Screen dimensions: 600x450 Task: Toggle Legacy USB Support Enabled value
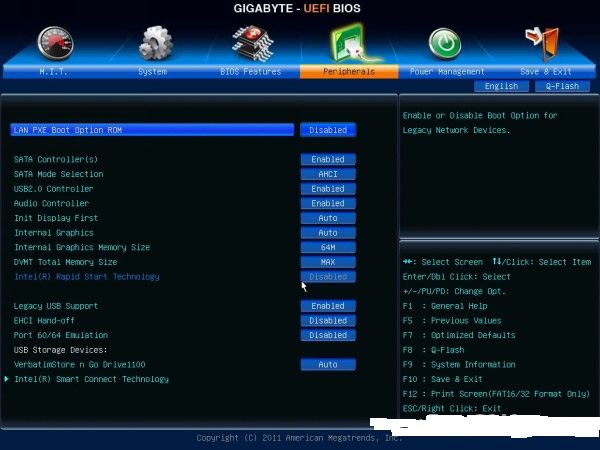click(328, 306)
